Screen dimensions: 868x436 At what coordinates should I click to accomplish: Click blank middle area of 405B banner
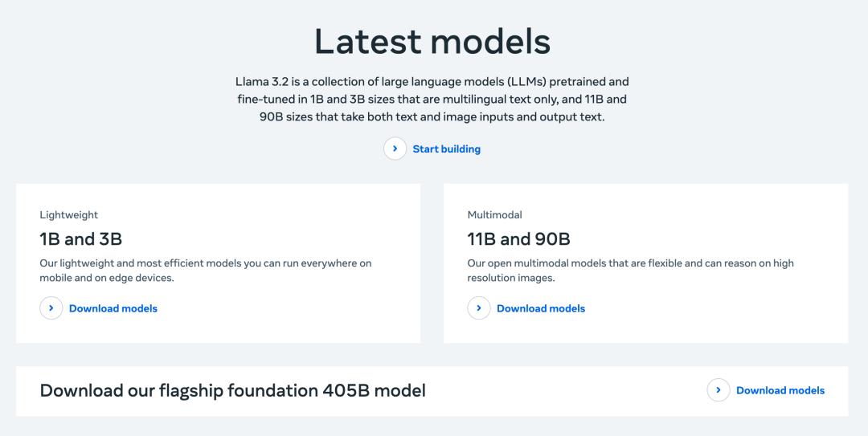coord(565,390)
